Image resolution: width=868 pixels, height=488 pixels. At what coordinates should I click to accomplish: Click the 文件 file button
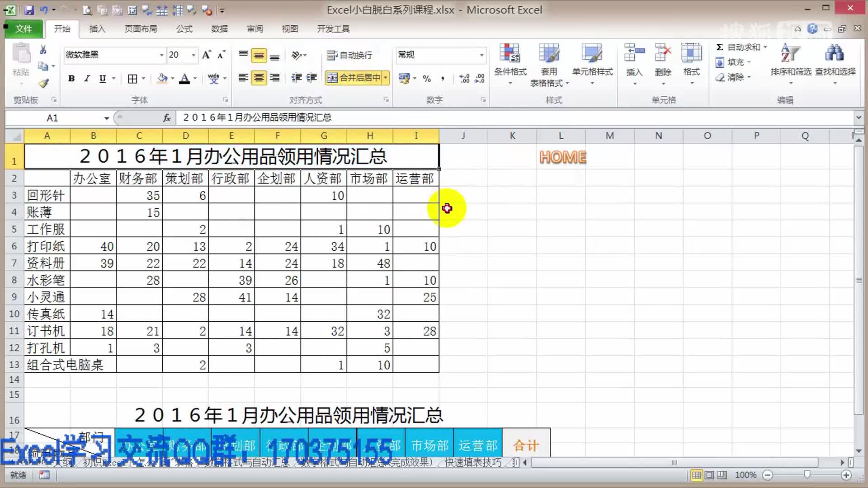(24, 29)
